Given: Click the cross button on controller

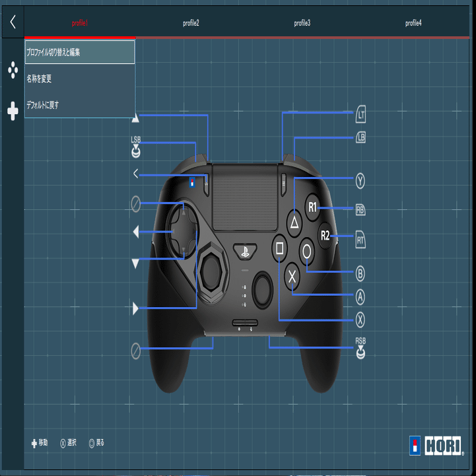Looking at the screenshot, I should pyautogui.click(x=292, y=277).
